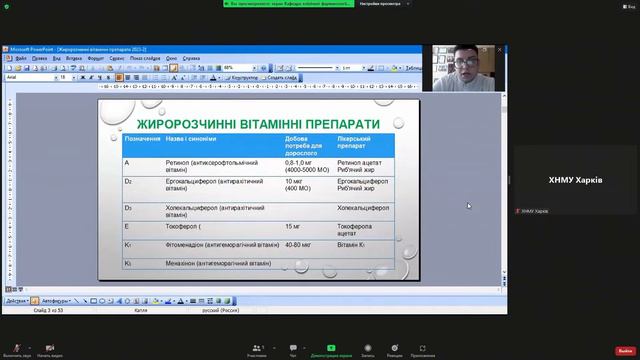Click the Line Color icon in drawing toolbar
This screenshot has width=640, height=360.
(x=168, y=301)
